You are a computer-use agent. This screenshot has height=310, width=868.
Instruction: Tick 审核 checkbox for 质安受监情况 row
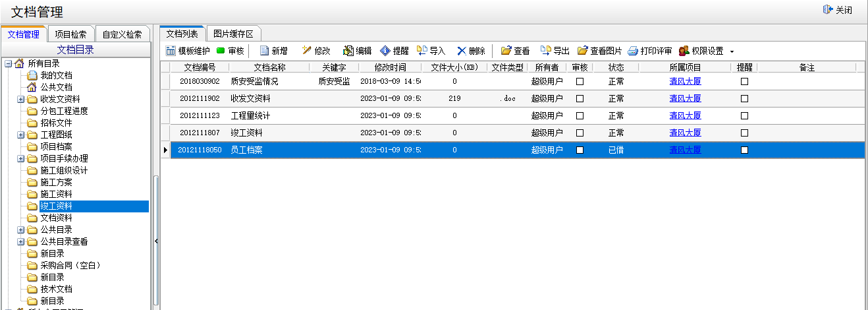tap(580, 82)
